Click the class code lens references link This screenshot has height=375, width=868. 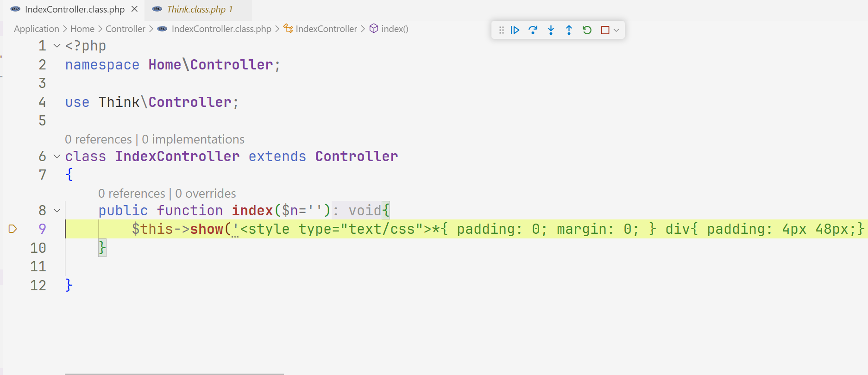coord(98,139)
